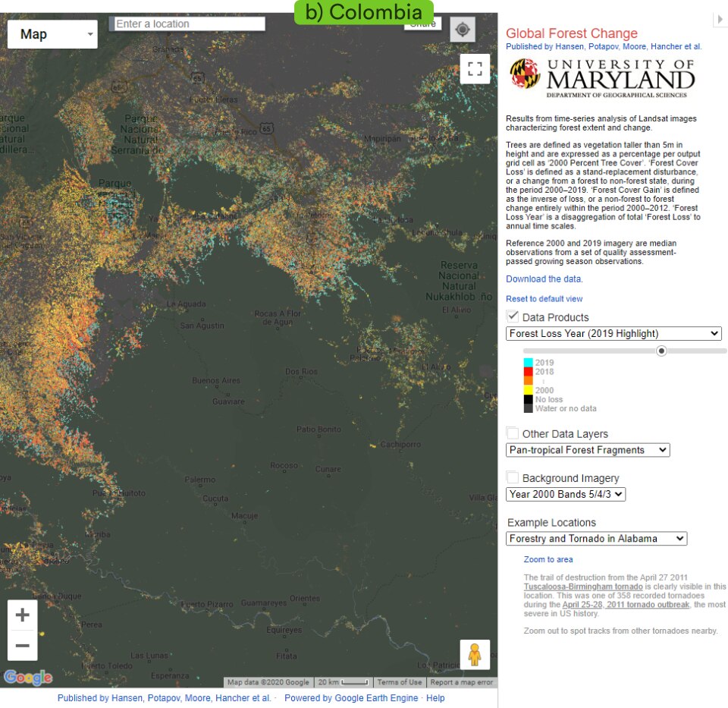Click Palermo label on map

(x=199, y=480)
